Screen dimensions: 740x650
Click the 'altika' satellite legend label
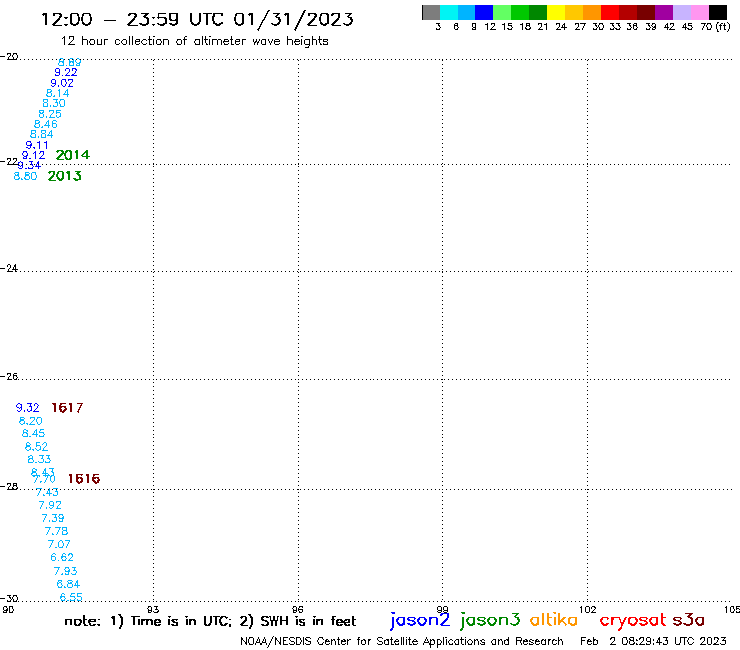tap(554, 619)
